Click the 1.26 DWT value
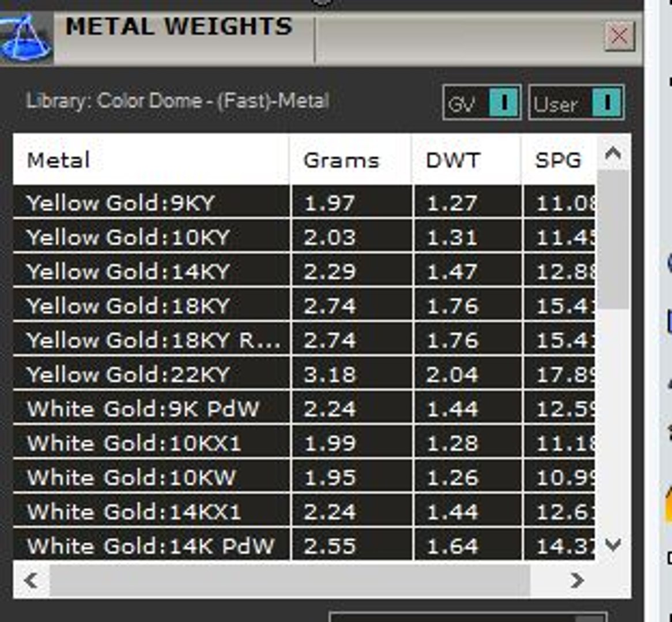672x622 pixels. [452, 477]
